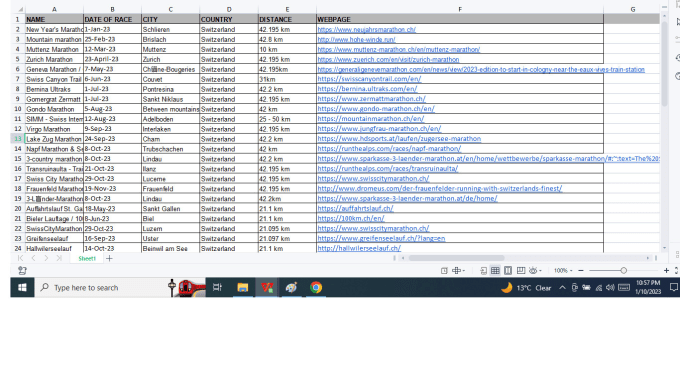Open Paint from the taskbar
The height and width of the screenshot is (382, 680).
click(291, 287)
